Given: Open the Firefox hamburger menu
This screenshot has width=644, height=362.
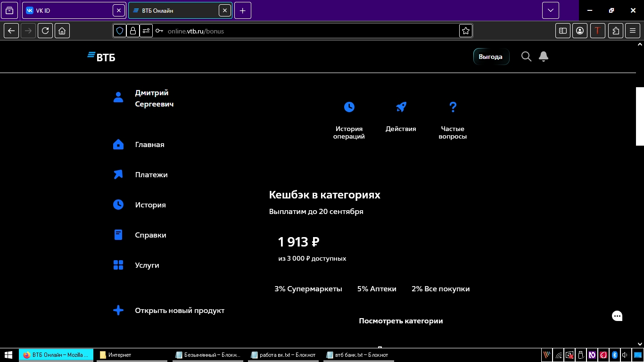Looking at the screenshot, I should pos(632,31).
